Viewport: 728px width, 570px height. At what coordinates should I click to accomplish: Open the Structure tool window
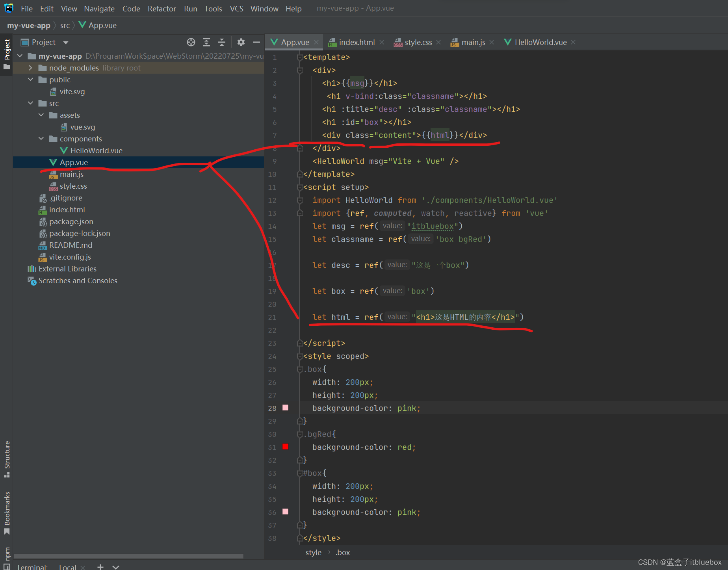[7, 459]
